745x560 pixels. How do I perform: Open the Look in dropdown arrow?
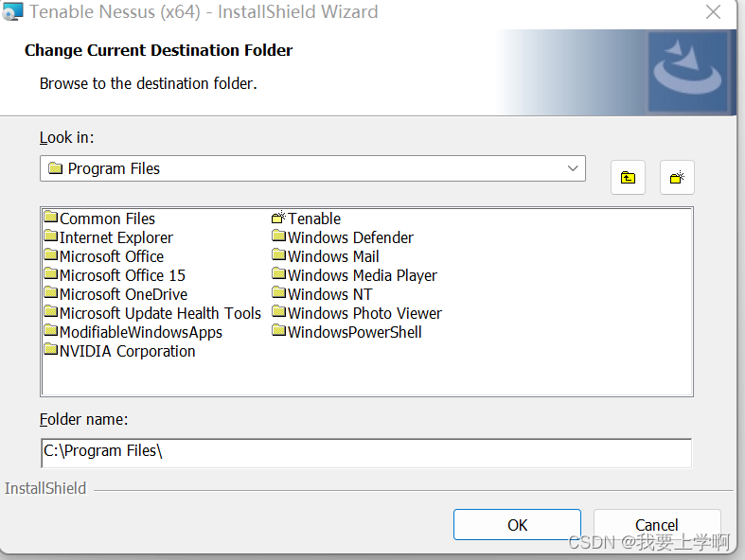pyautogui.click(x=573, y=168)
